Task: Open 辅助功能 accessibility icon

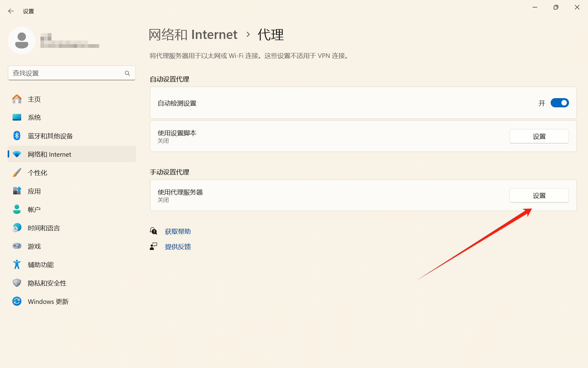Action: (x=17, y=264)
